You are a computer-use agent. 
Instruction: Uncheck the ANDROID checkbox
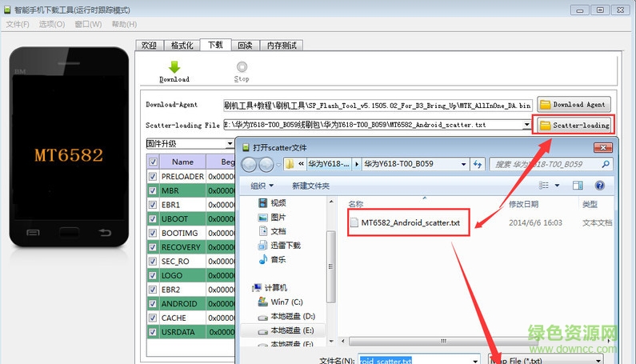(153, 304)
